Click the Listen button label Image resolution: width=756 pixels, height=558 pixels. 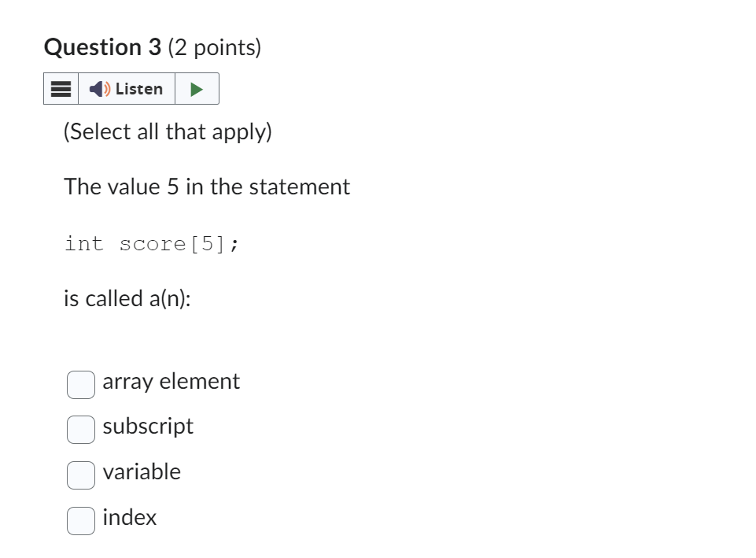(138, 88)
